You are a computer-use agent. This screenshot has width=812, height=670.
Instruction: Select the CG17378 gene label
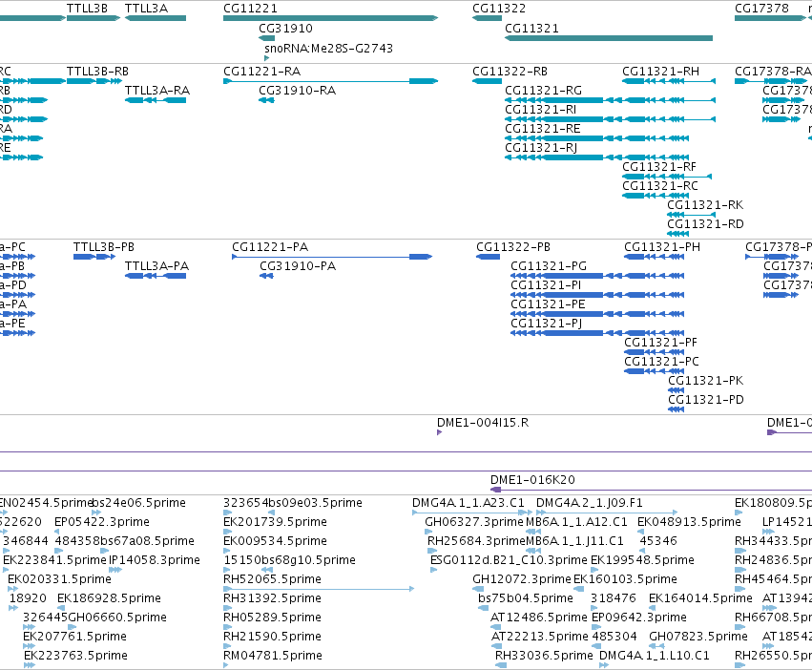(x=761, y=9)
